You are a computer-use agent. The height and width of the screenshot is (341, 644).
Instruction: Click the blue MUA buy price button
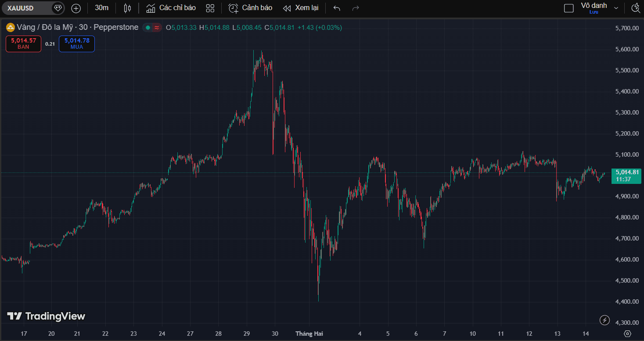tap(77, 43)
